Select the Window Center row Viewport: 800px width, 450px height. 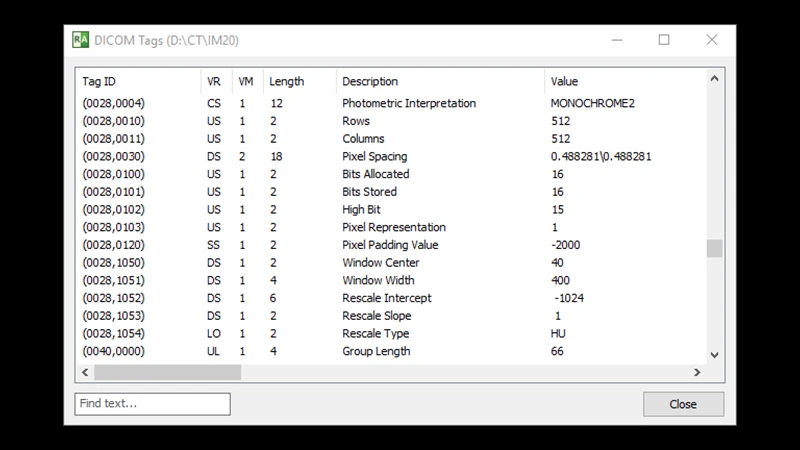[x=381, y=263]
